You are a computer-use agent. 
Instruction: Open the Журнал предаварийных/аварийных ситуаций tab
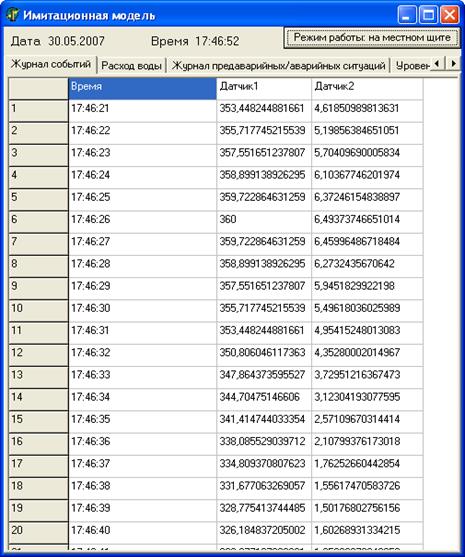(x=279, y=65)
